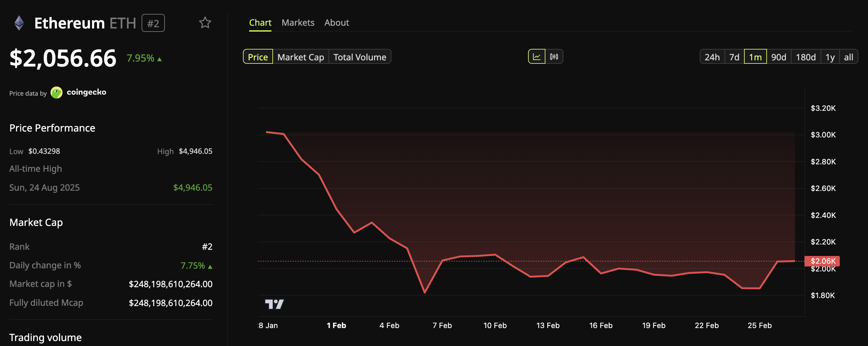Click the all-time high price link

point(193,188)
